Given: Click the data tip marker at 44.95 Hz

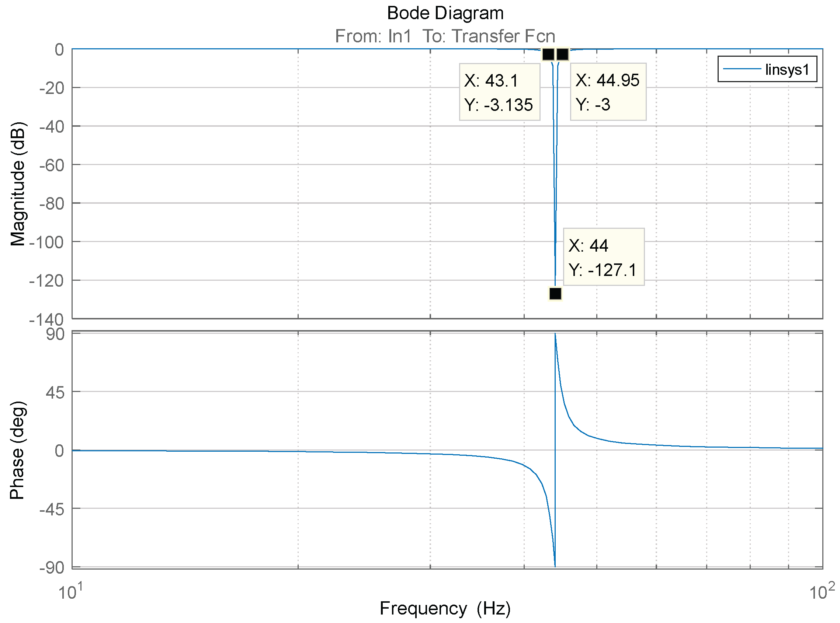Looking at the screenshot, I should 562,54.
